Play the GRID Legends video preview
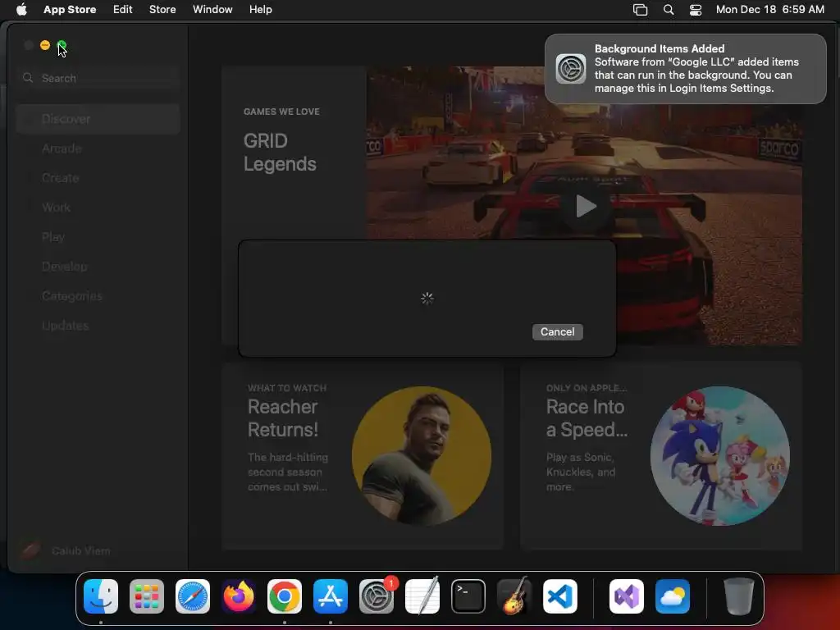 click(585, 206)
